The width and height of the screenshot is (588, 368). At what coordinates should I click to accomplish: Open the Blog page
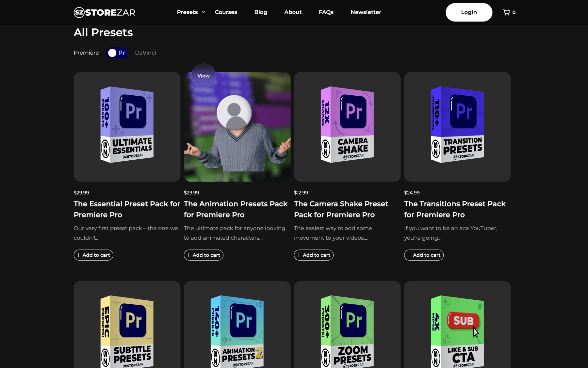[x=261, y=12]
